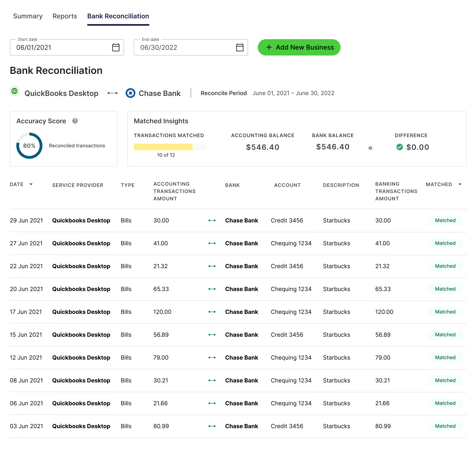Click 'Quickbooks Desktop' in 08 Jun 2021 row
476x451 pixels.
(x=81, y=380)
